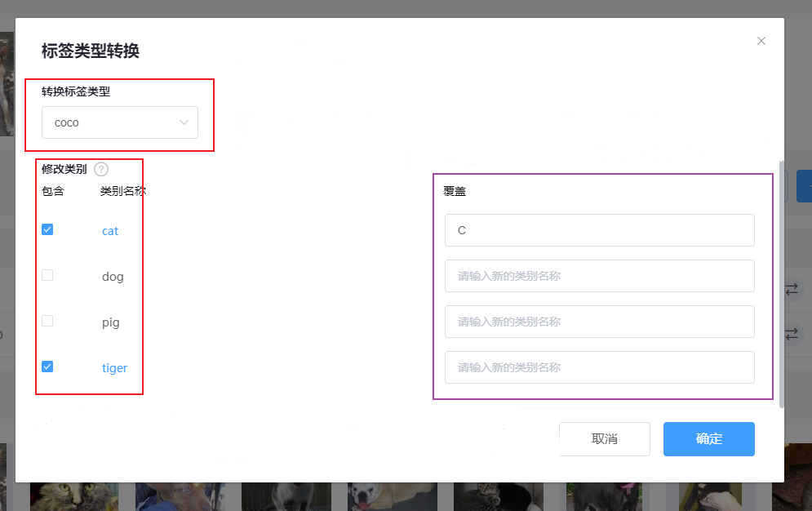Click the 取消 button

605,439
